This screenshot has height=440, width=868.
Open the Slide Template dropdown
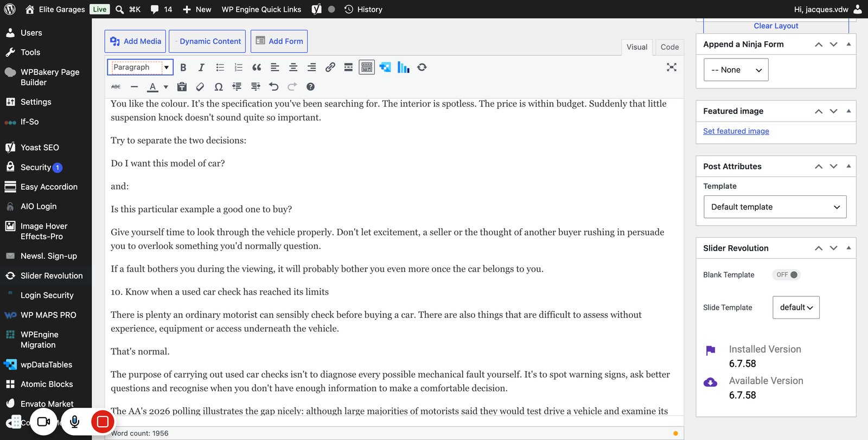tap(796, 308)
